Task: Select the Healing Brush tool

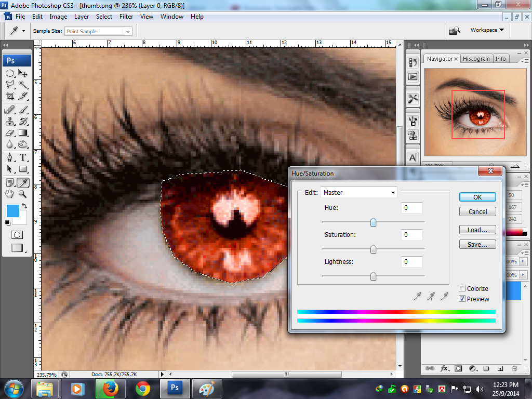Action: [x=10, y=110]
